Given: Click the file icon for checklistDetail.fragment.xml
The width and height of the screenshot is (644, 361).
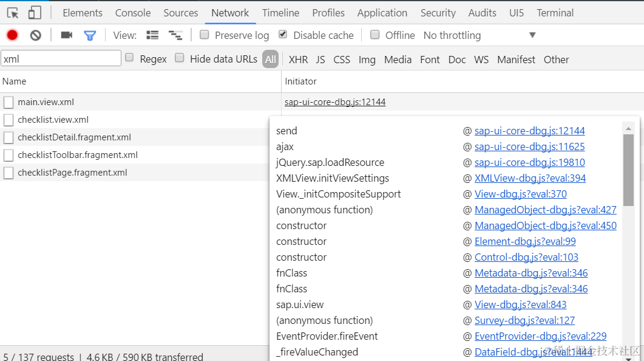Looking at the screenshot, I should (8, 137).
